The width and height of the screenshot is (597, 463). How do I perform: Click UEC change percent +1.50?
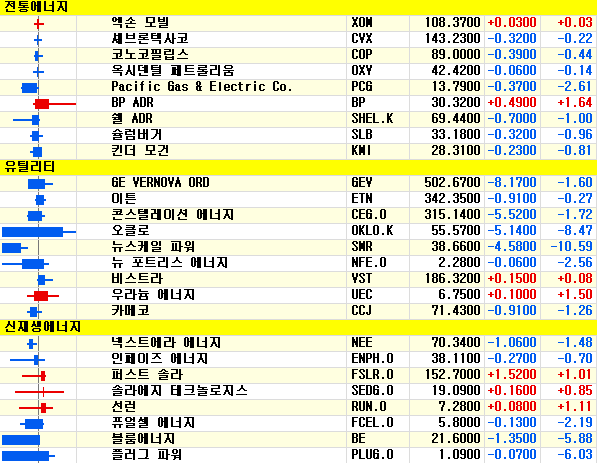pos(575,295)
